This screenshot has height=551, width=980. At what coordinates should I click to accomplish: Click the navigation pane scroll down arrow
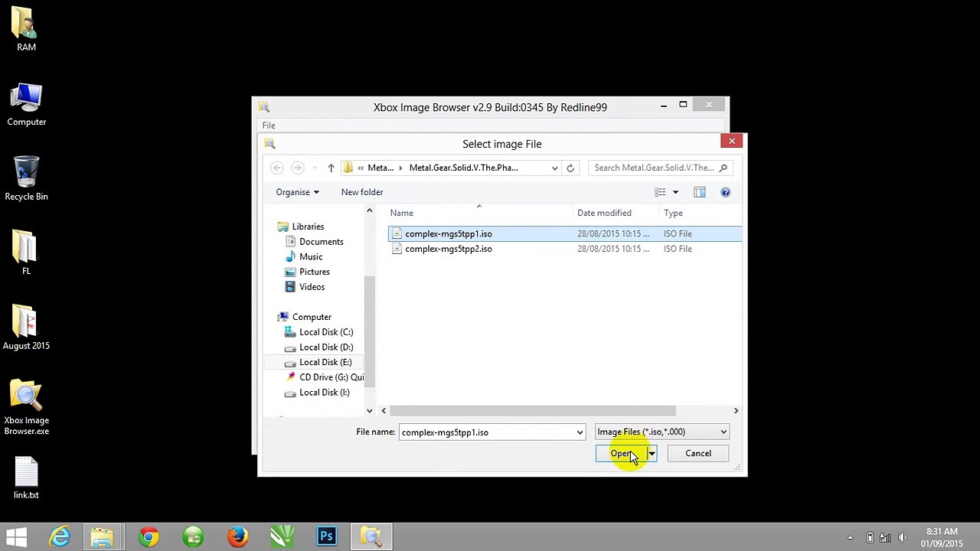point(369,411)
